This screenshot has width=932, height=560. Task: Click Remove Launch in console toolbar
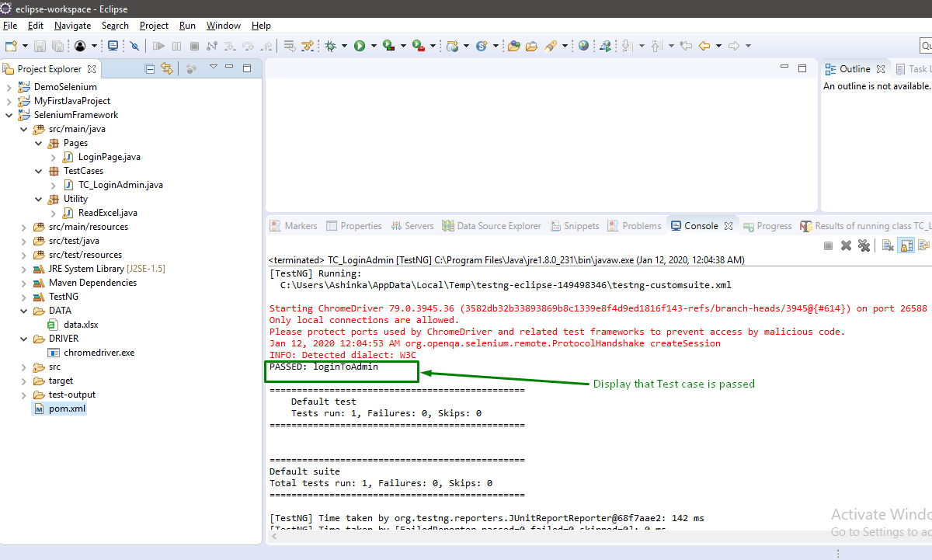coord(846,245)
